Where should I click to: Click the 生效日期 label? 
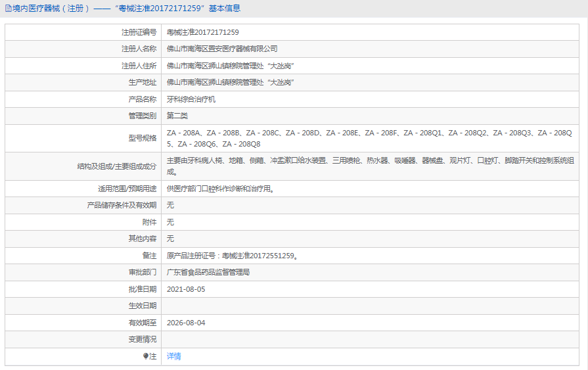point(143,306)
